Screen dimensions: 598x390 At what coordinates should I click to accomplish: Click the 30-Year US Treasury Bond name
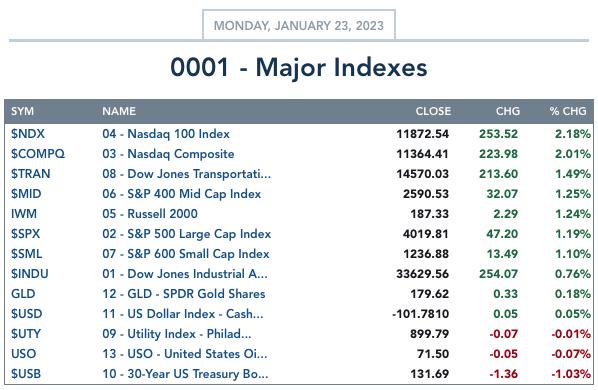pos(185,374)
